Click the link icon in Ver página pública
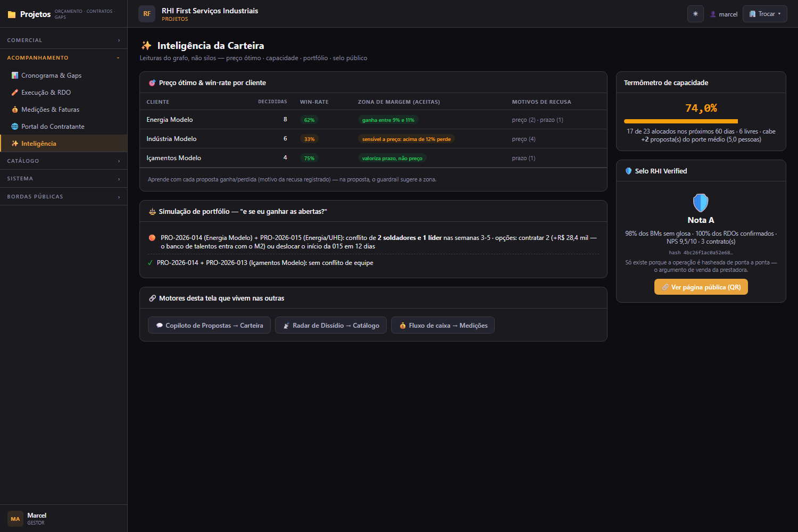The height and width of the screenshot is (532, 798). pyautogui.click(x=665, y=287)
